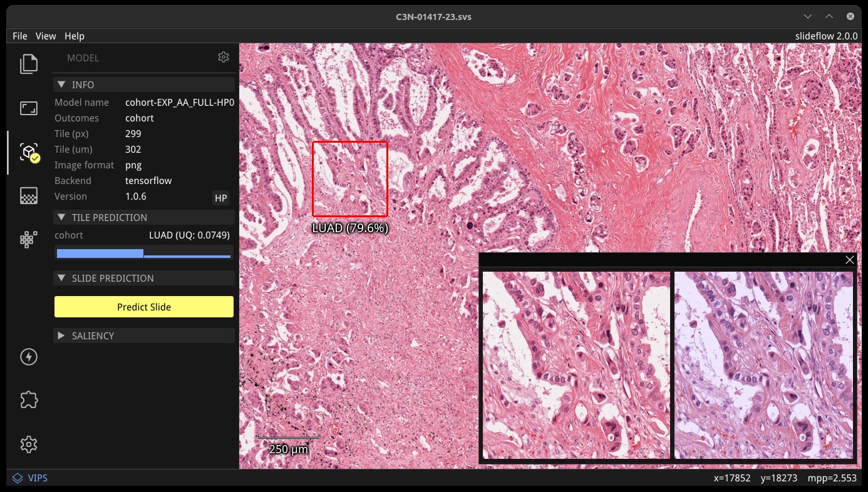Open the View menu
868x492 pixels.
pyautogui.click(x=46, y=36)
